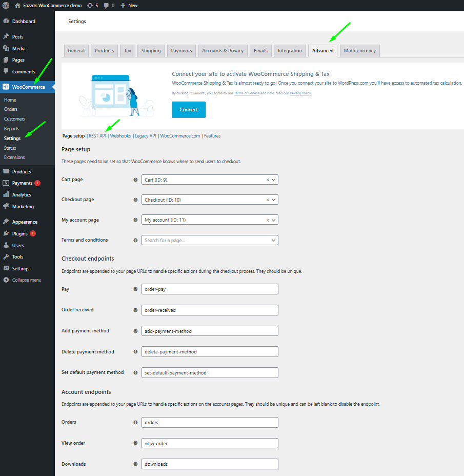Switch to the Multi-currency tab
Viewport: 464px width, 476px height.
pyautogui.click(x=359, y=51)
